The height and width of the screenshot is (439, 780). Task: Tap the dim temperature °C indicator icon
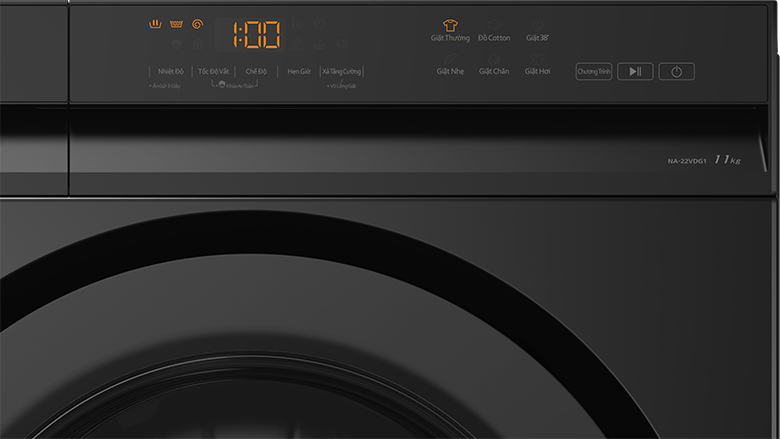pyautogui.click(x=297, y=24)
